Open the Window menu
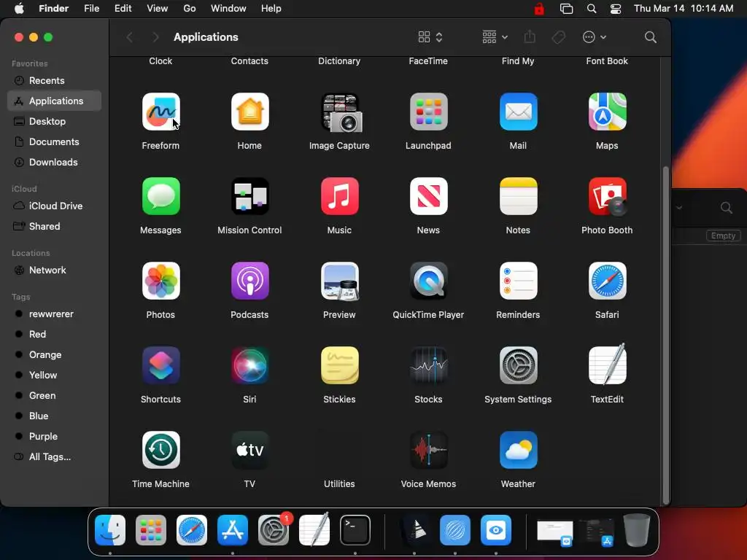 pyautogui.click(x=228, y=9)
